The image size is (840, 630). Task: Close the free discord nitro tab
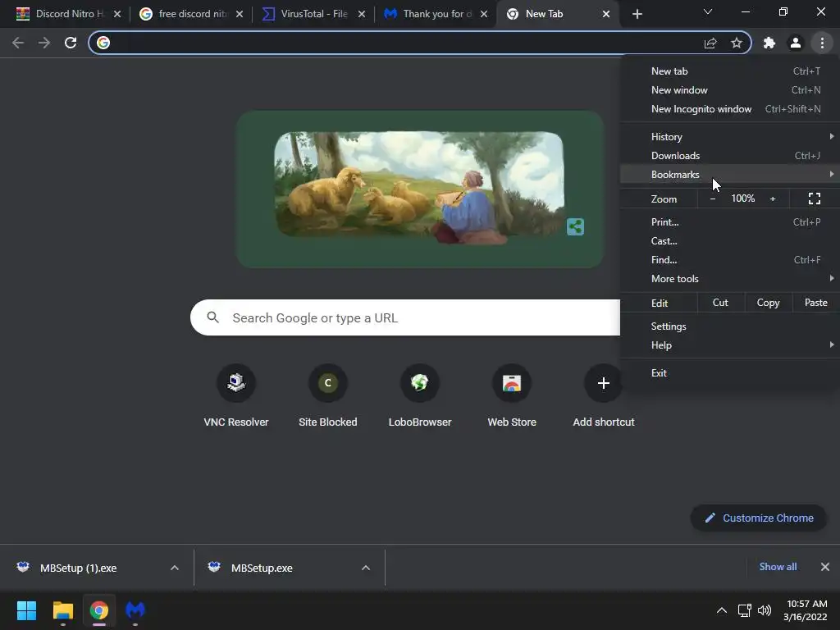(x=240, y=14)
